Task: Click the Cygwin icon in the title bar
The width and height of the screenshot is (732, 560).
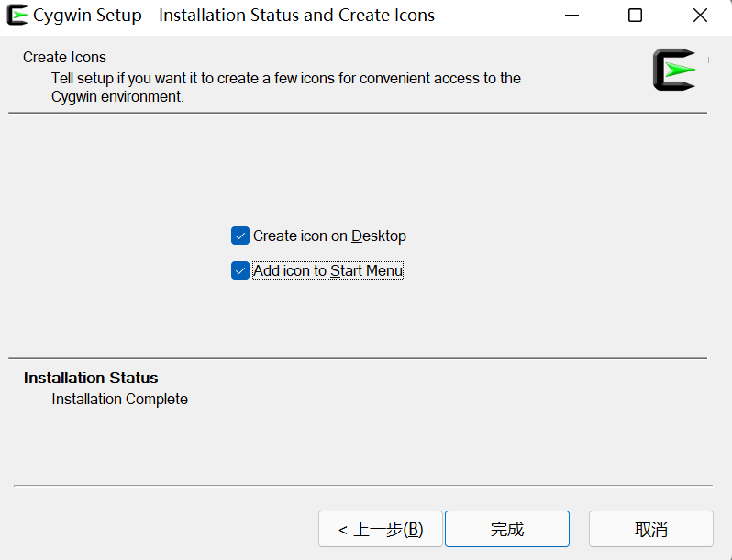Action: 16,16
